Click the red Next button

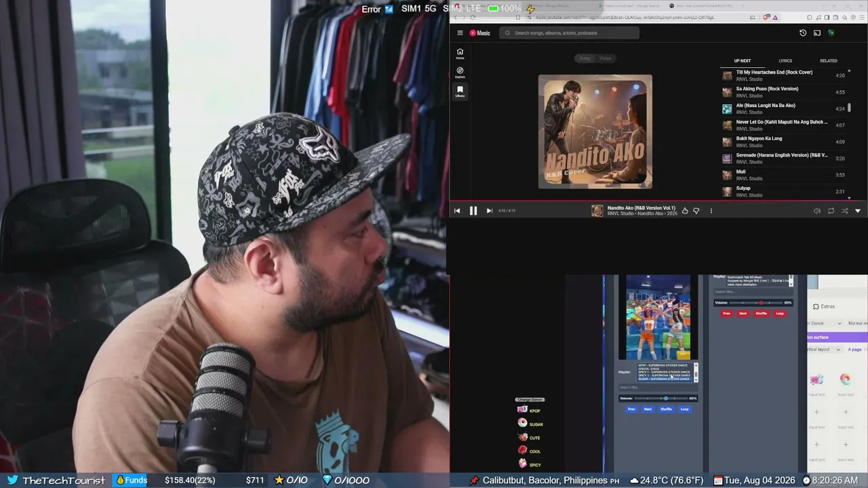(743, 313)
